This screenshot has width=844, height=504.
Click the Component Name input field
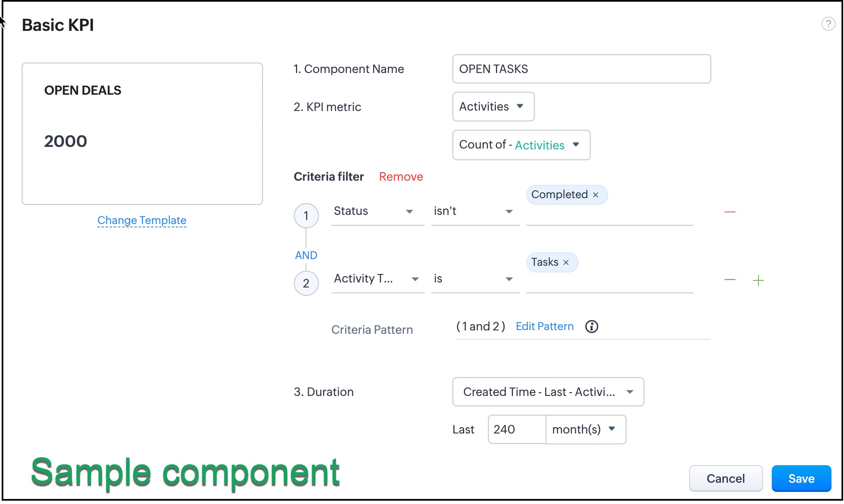point(581,69)
